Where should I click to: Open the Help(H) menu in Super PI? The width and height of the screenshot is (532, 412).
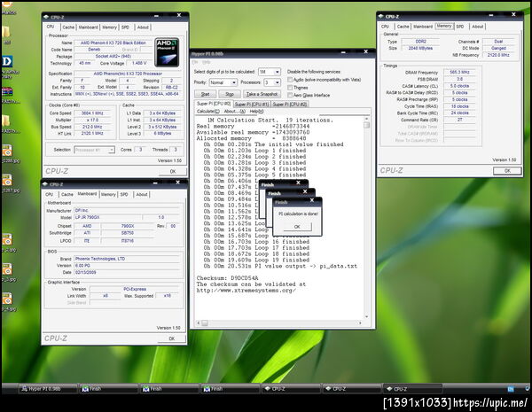[256, 112]
